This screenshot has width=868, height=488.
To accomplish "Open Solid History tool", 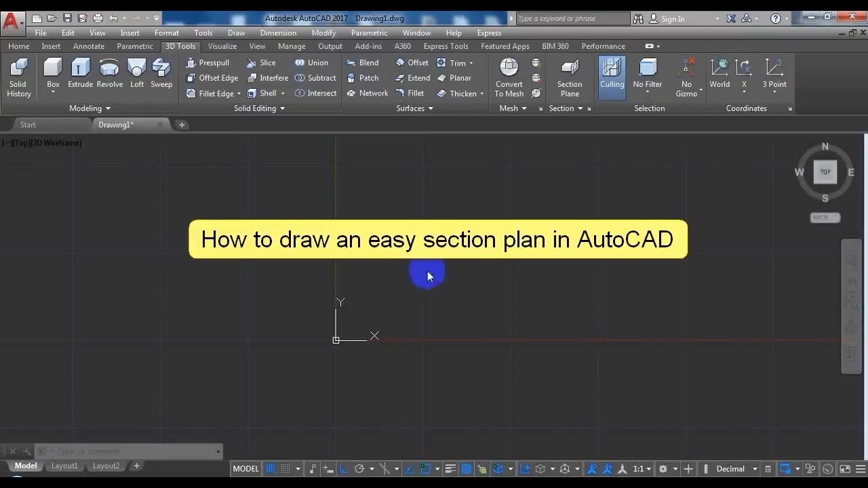I will pos(18,77).
